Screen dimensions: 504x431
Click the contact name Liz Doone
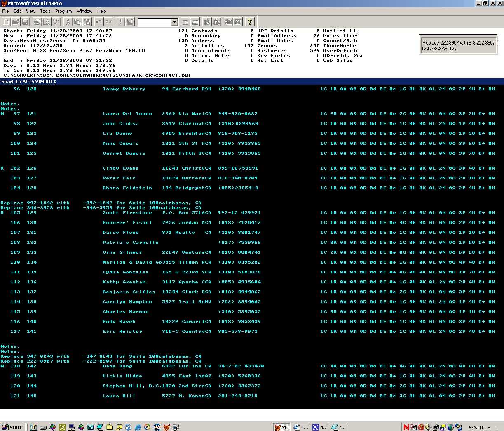point(117,134)
